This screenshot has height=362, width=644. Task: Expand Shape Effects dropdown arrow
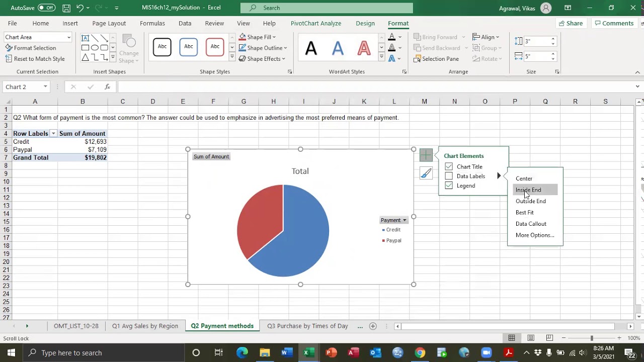[284, 59]
